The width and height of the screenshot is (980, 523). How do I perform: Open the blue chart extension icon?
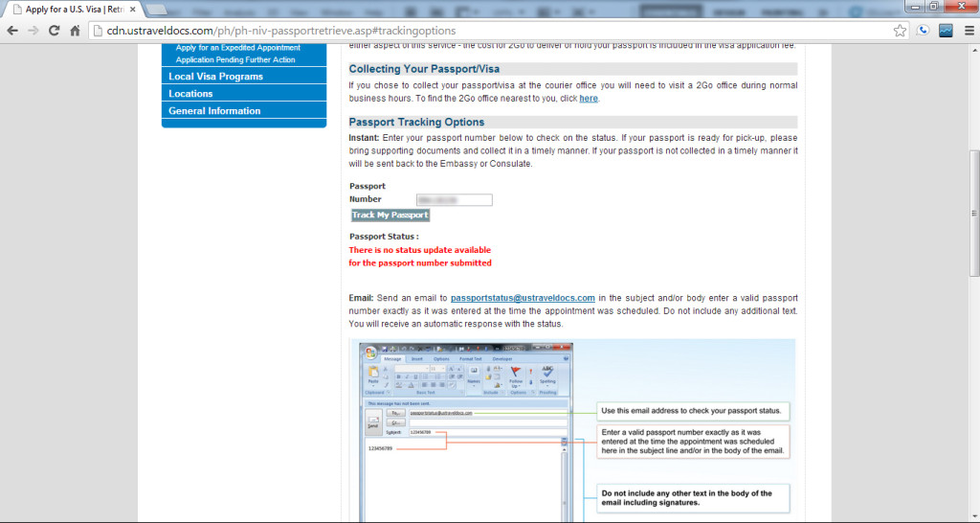tap(946, 31)
